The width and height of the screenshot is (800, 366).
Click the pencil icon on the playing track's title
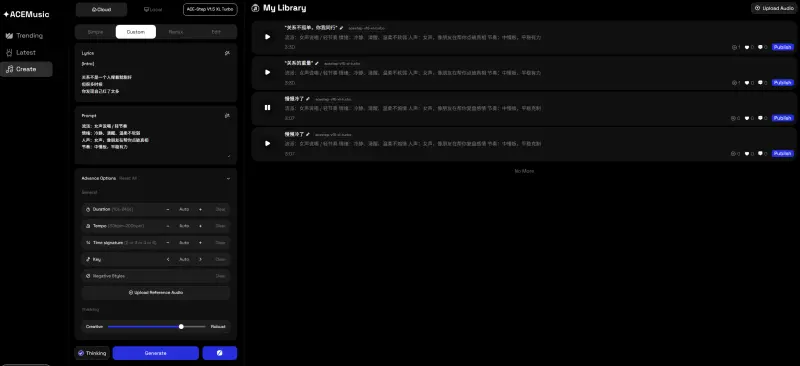(x=308, y=99)
